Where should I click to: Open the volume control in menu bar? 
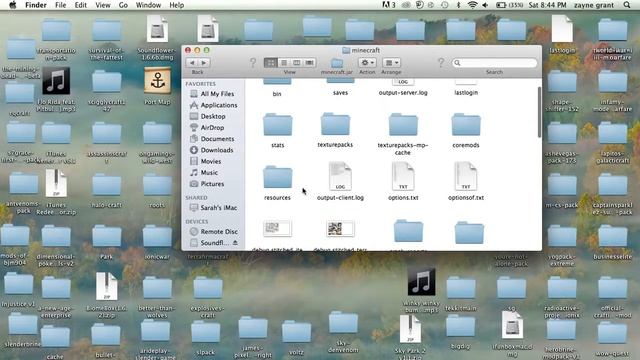coord(485,5)
